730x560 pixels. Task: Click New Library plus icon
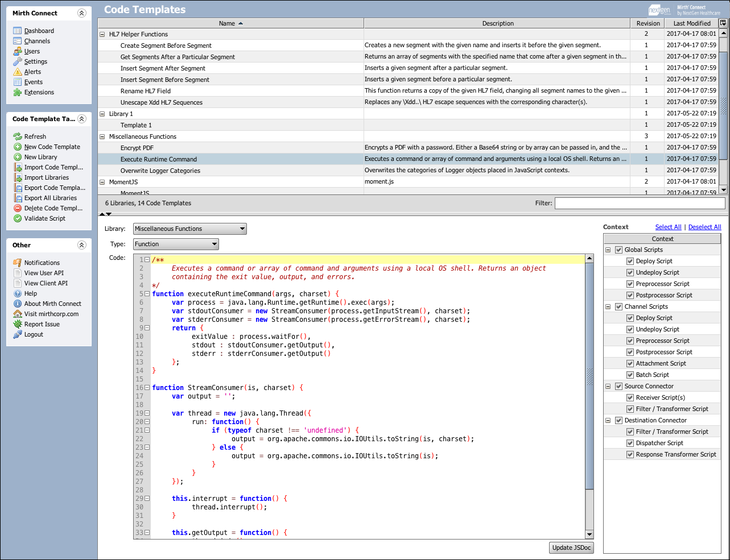[18, 157]
